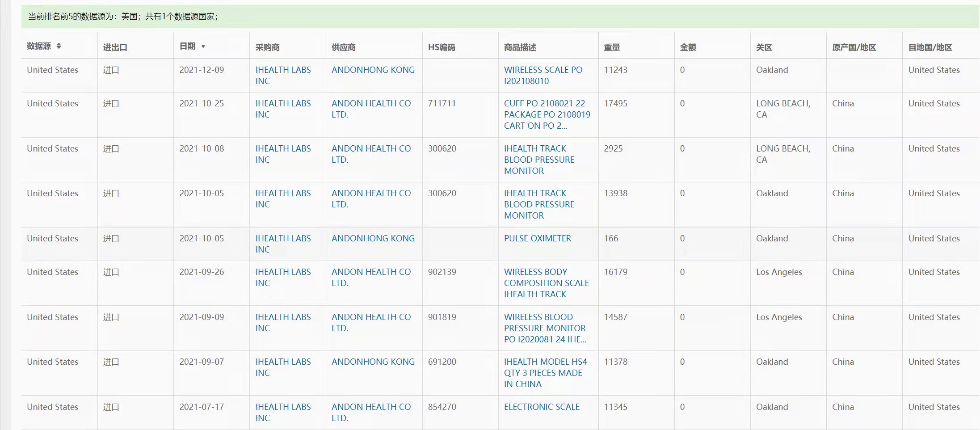Open supplier ANDON HEALTH CO LTD. in 2021-07-17 row
Screen dimensions: 980x430
pyautogui.click(x=371, y=413)
